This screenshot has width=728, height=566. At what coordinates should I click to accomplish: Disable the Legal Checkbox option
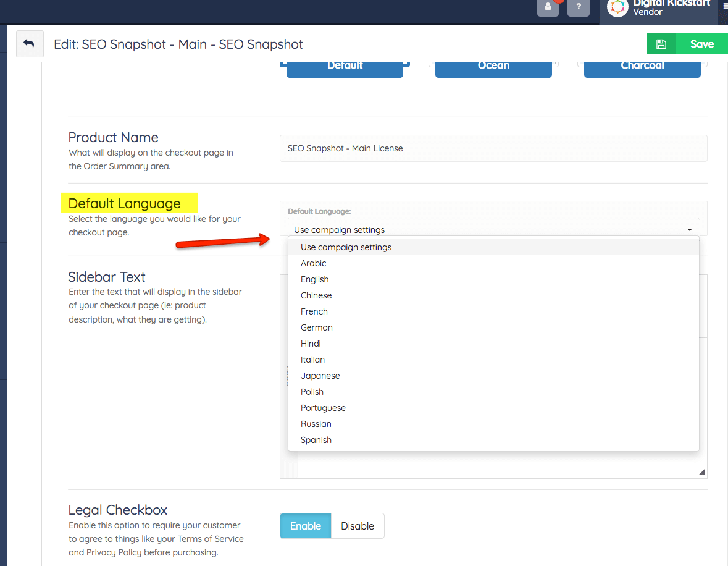(358, 526)
